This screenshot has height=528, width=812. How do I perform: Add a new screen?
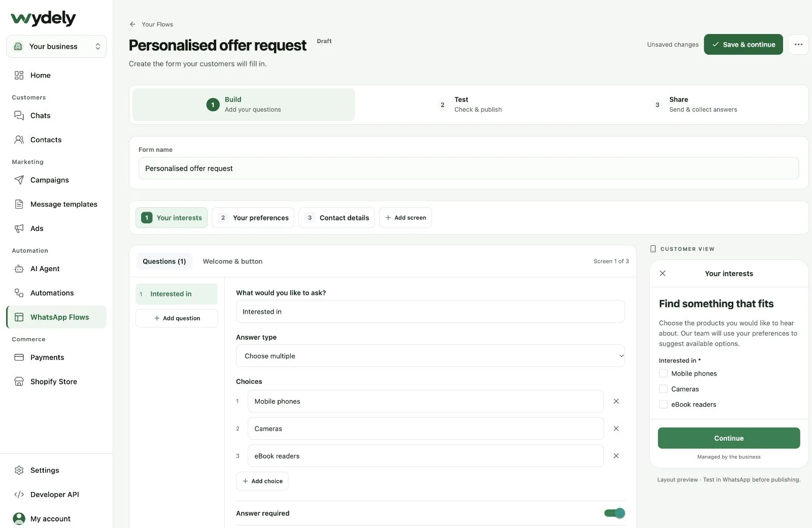[x=405, y=217]
